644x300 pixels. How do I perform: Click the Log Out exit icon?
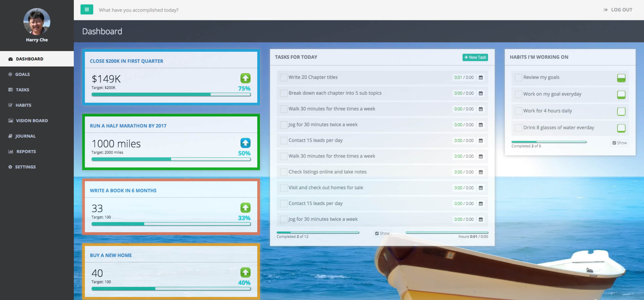[605, 10]
